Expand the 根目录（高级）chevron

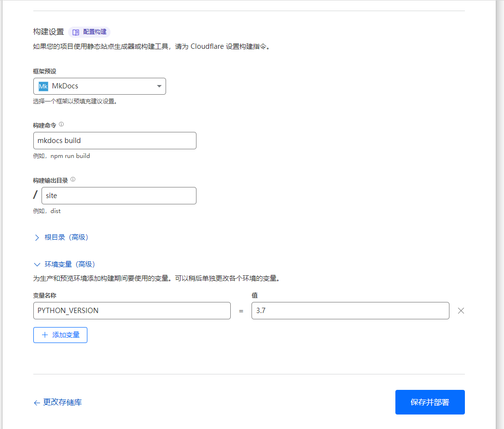click(37, 238)
